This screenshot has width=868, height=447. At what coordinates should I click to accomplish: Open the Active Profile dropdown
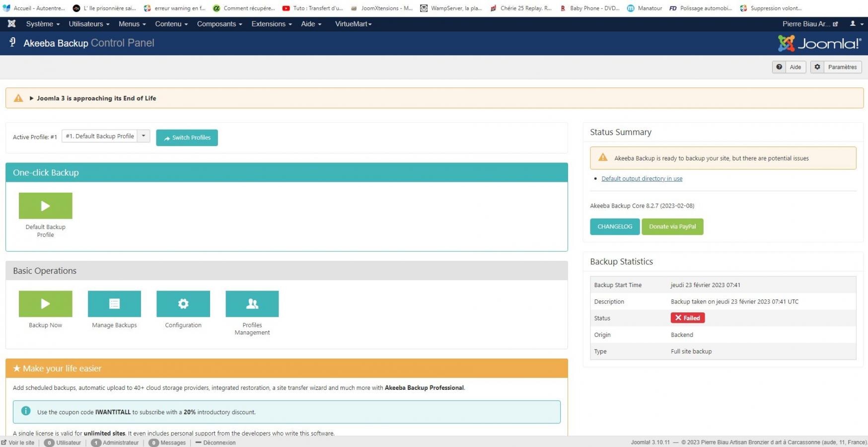pos(106,136)
